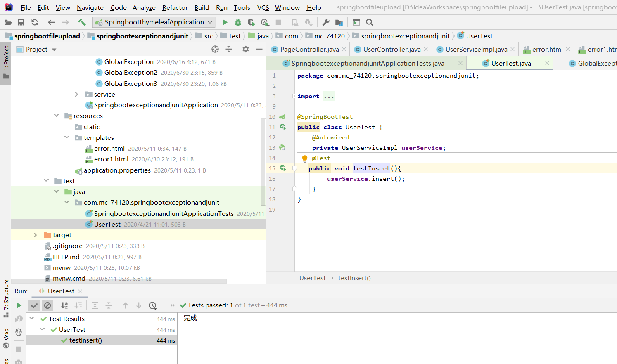
Task: Toggle Show Passed tests checkmark button
Action: pyautogui.click(x=34, y=305)
